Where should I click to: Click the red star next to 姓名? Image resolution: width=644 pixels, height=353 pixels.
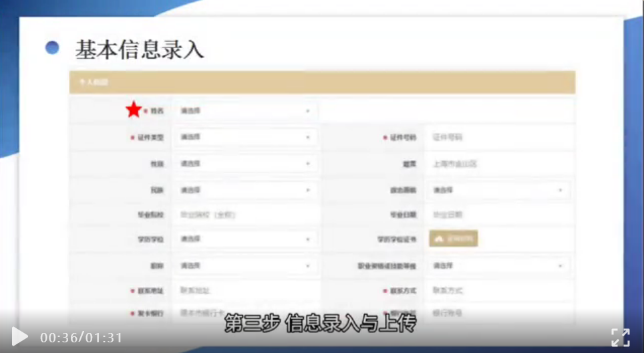point(134,109)
